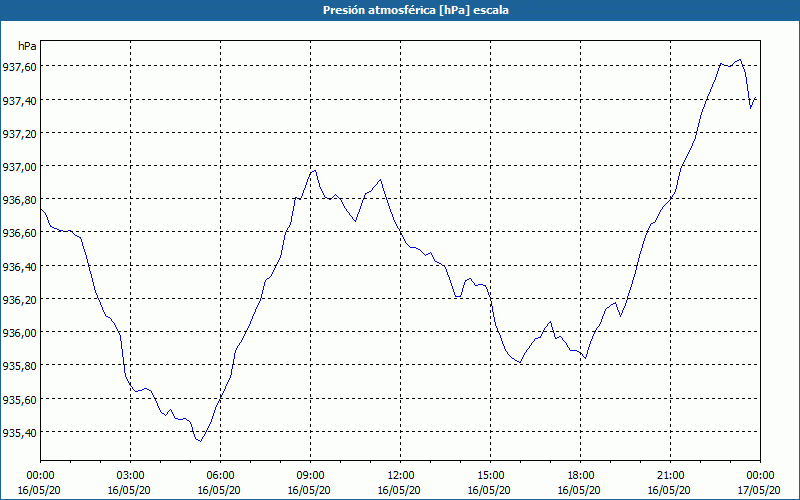This screenshot has width=800, height=500.
Task: Click the 937,00 y-axis label
Action: (x=19, y=167)
